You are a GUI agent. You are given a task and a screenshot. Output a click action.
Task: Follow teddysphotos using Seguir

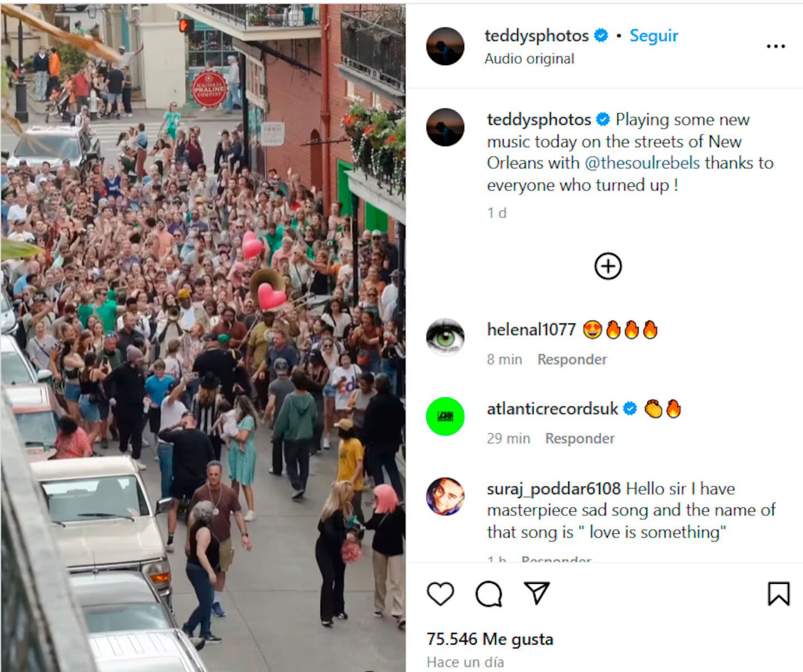(x=654, y=36)
